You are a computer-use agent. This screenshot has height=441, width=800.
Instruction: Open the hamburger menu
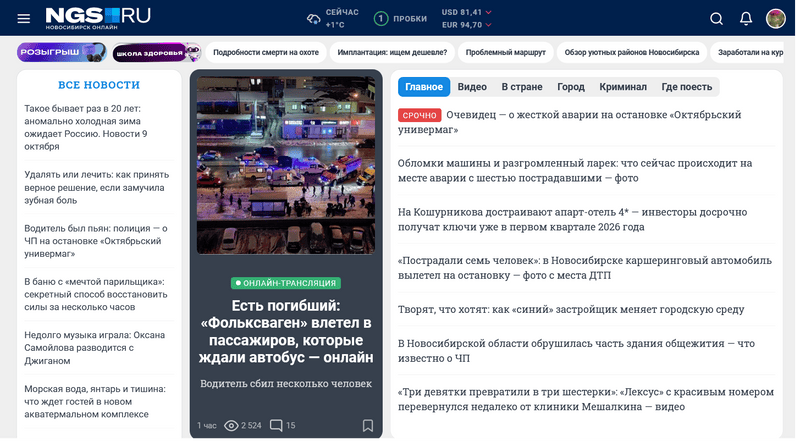click(x=23, y=19)
